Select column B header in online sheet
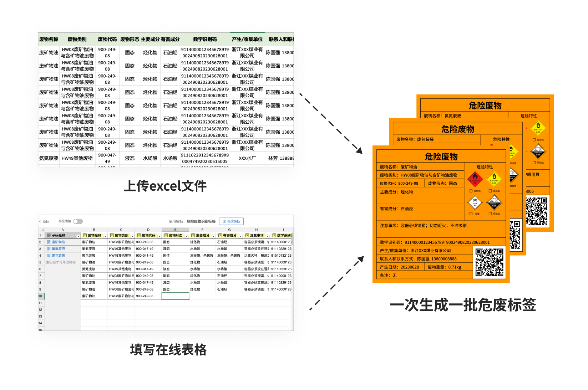 coord(94,230)
